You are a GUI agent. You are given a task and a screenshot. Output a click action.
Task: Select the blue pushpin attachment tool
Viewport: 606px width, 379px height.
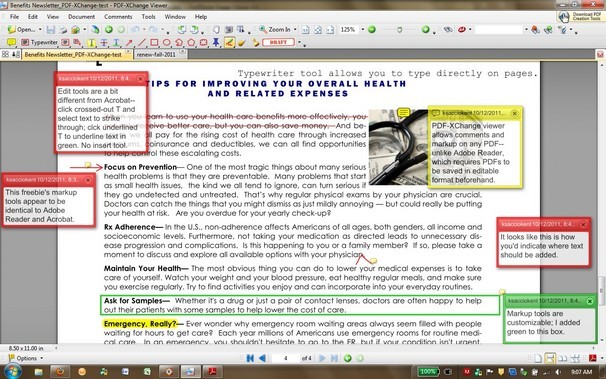[216, 42]
